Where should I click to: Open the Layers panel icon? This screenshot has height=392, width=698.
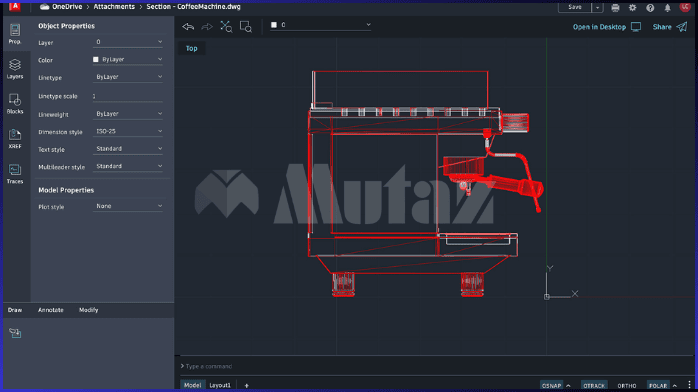[15, 69]
